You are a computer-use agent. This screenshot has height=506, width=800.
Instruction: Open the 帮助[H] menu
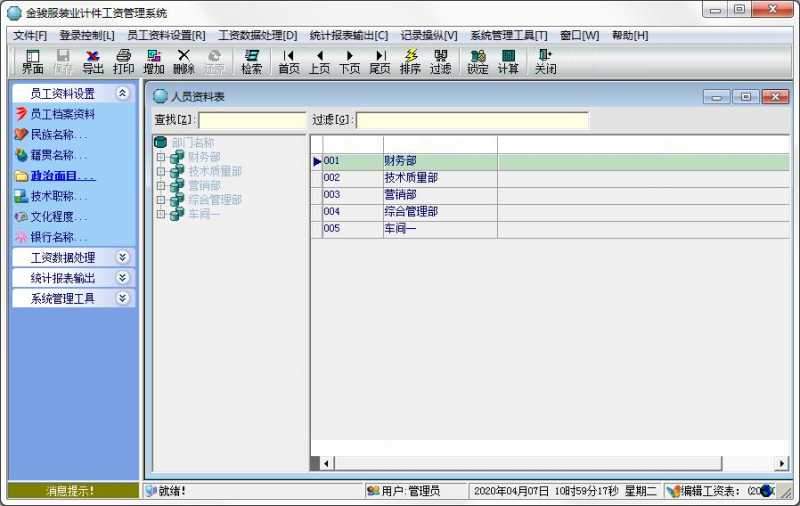(630, 35)
